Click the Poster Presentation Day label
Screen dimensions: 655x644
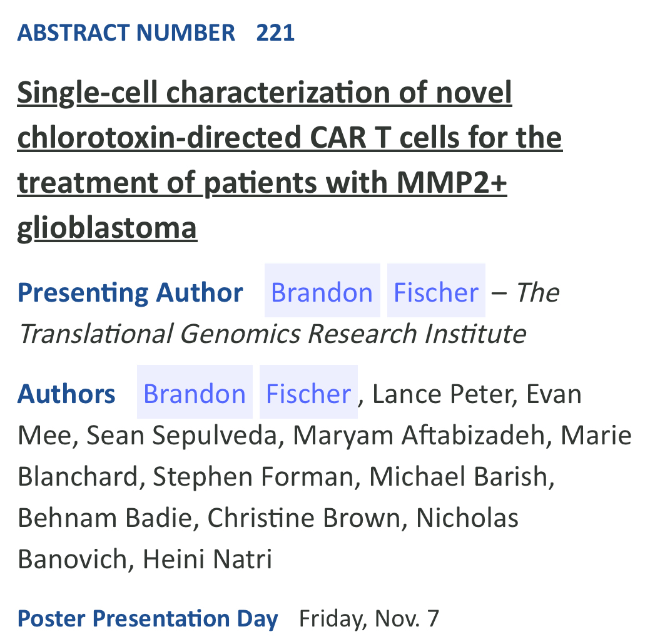[x=148, y=618]
